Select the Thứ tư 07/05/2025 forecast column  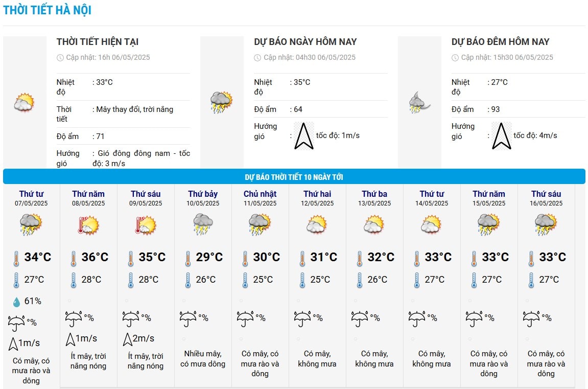(32, 286)
